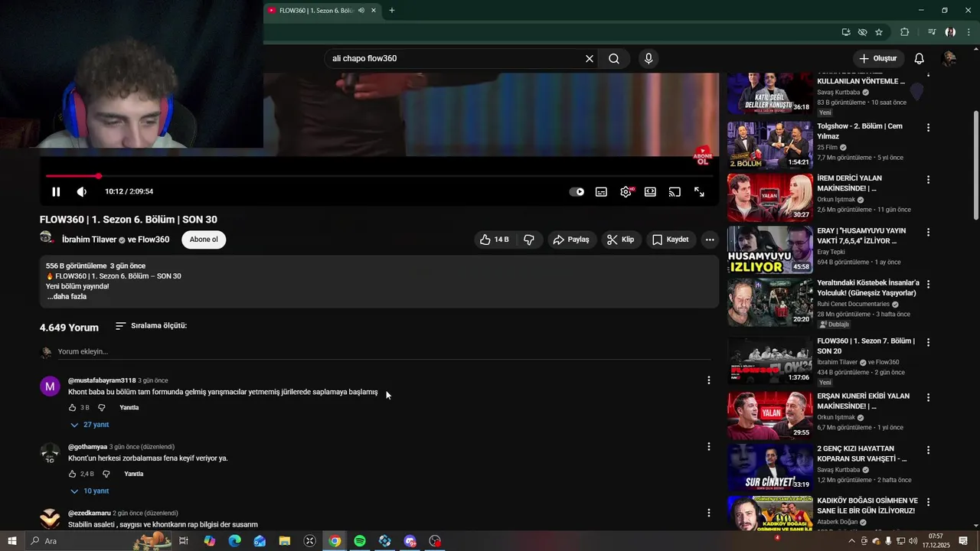Dislike the comment by @gothamyaa

pyautogui.click(x=106, y=474)
